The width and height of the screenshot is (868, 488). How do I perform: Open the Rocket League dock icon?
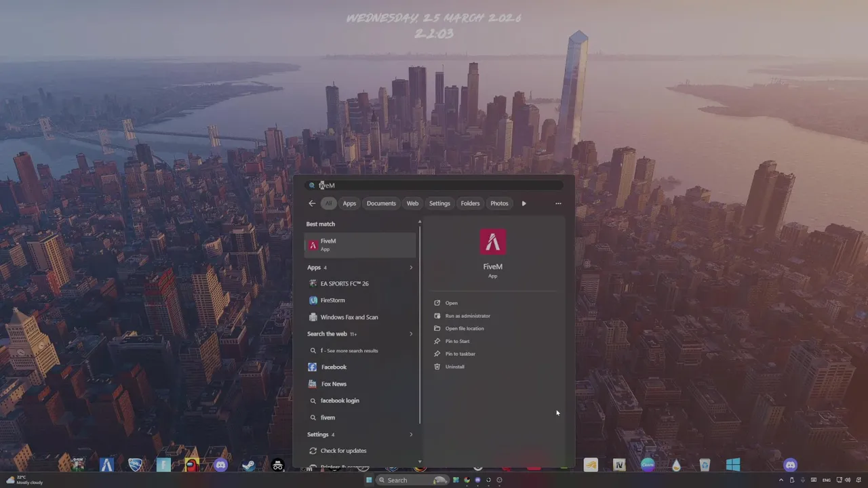tap(136, 465)
